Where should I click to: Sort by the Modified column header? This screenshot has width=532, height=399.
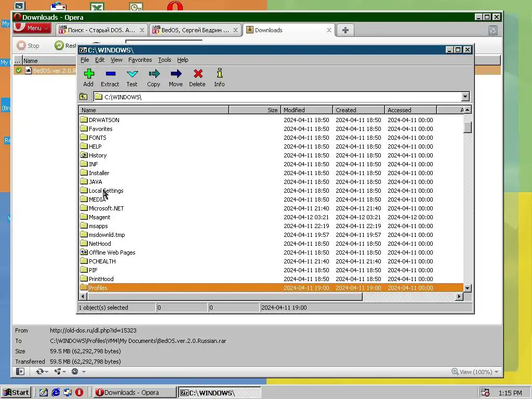coord(307,110)
